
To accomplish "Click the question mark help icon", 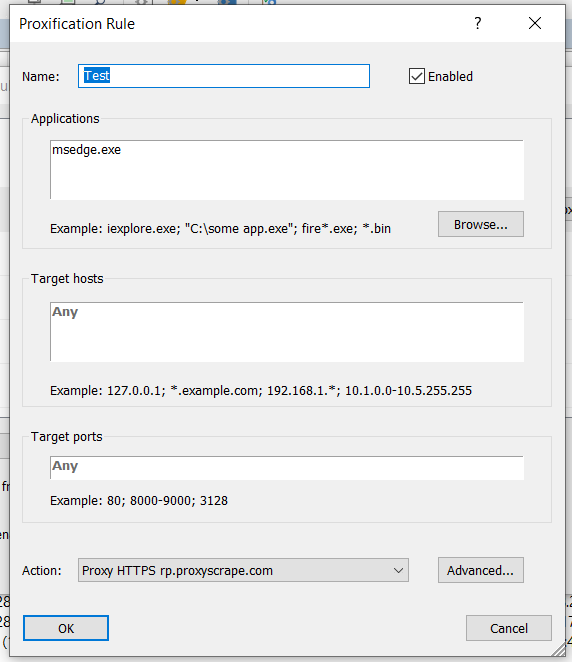I will [x=477, y=23].
